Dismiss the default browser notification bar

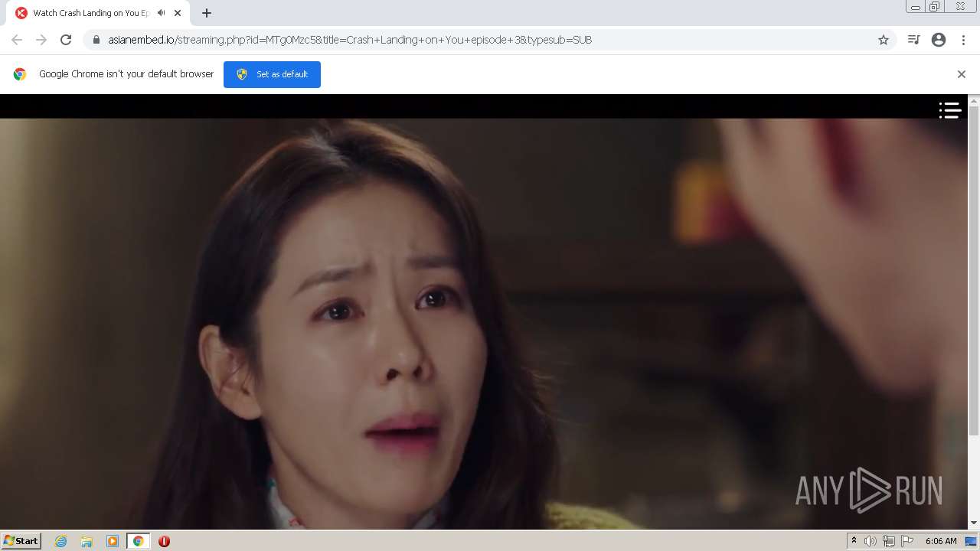pyautogui.click(x=962, y=74)
